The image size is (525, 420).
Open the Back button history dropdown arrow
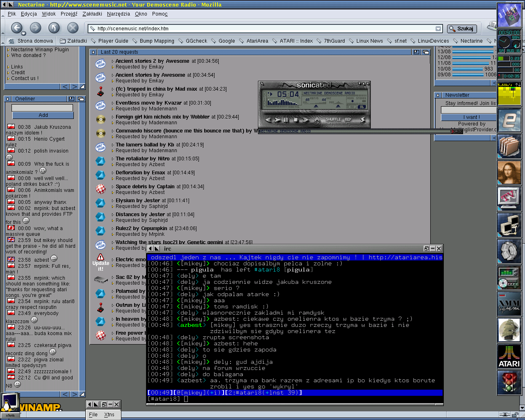tap(24, 34)
